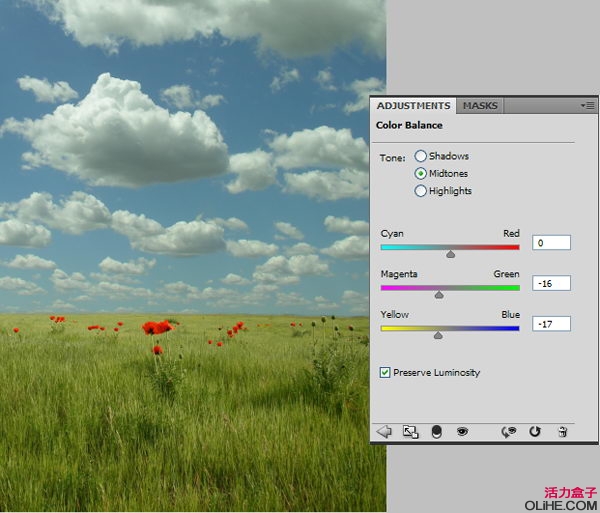The image size is (600, 513).
Task: Click the Magenta label
Action: point(399,274)
